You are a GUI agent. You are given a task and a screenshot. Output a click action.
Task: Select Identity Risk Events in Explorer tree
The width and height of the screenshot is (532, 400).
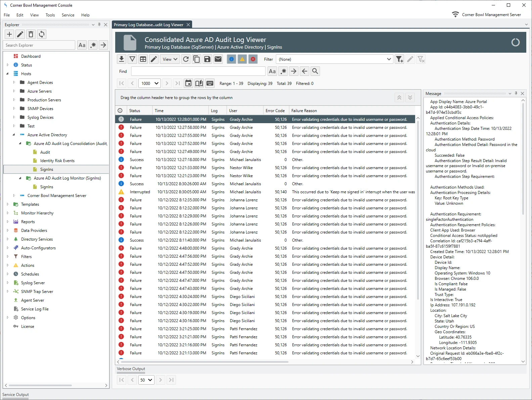57,161
